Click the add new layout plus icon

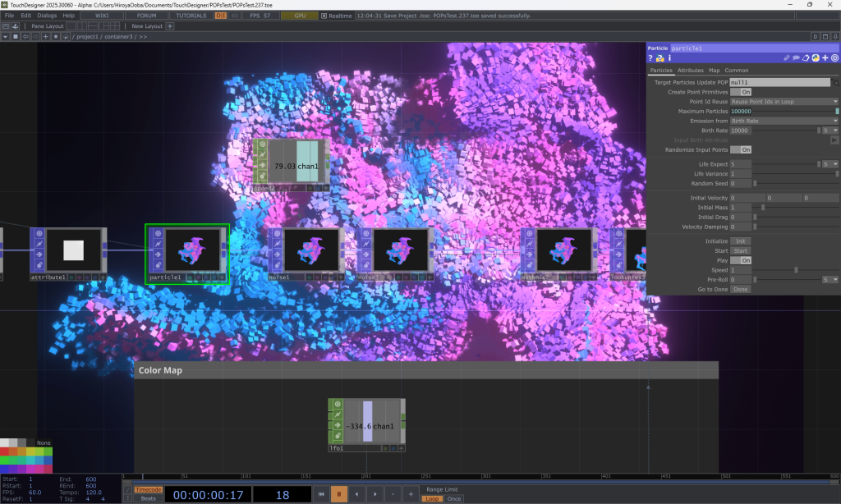(170, 26)
